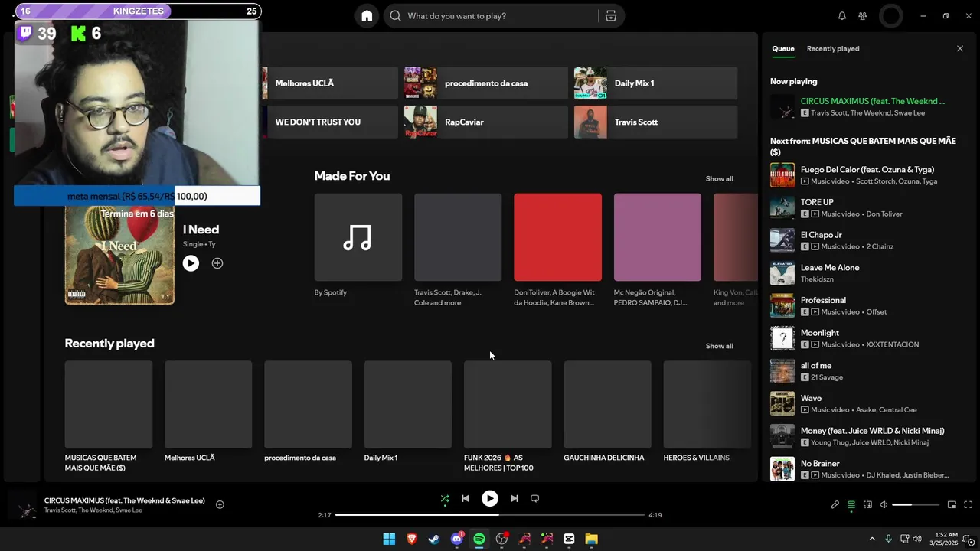Open Travis Scott shortcut tile
980x551 pixels.
point(656,122)
